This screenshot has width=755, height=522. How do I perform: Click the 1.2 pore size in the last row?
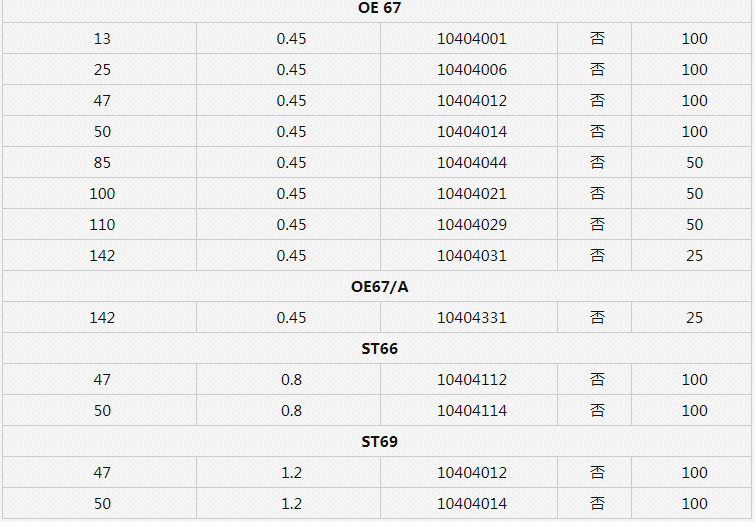tap(291, 503)
